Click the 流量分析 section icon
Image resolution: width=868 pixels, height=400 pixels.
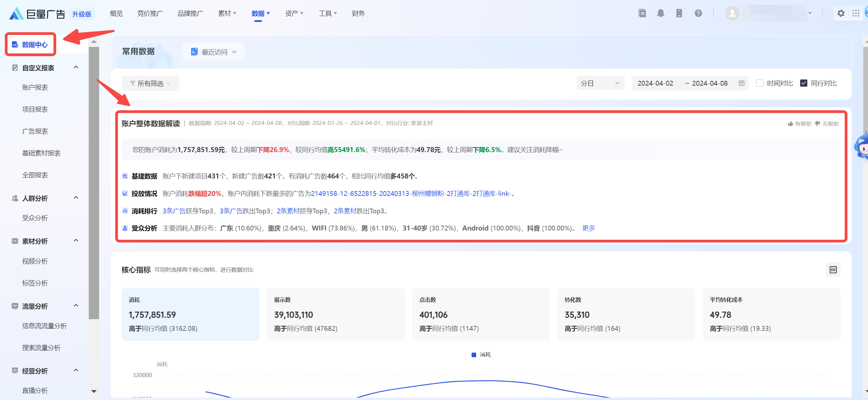15,306
